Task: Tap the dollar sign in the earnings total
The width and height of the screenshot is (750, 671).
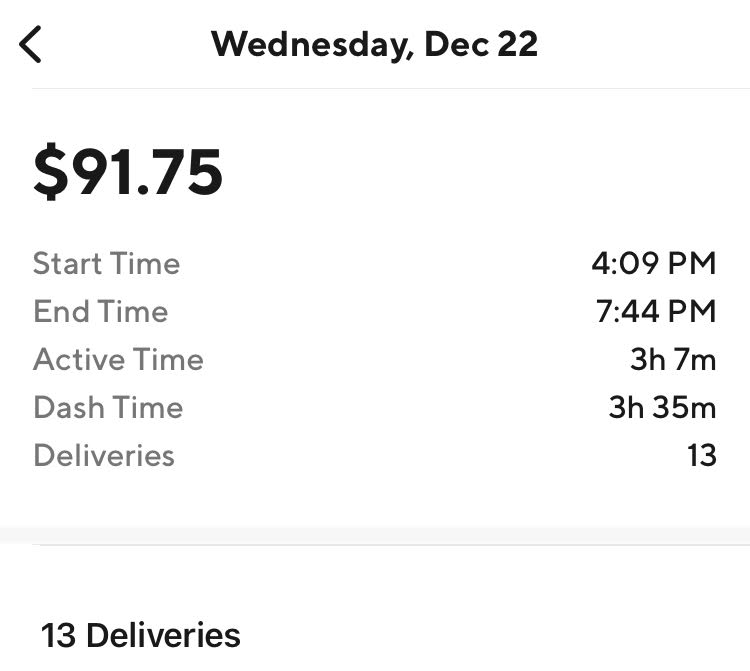Action: point(50,171)
